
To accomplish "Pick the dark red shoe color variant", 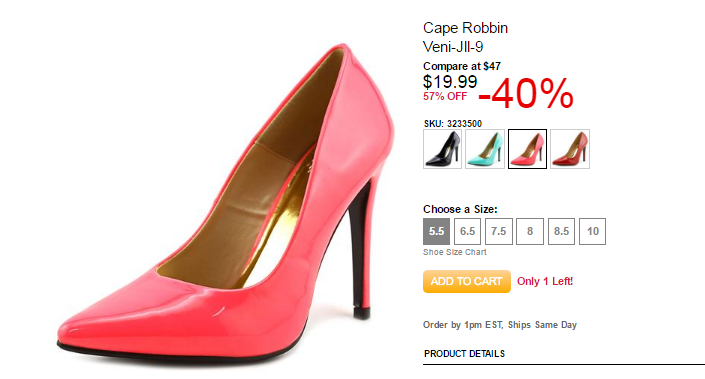I will pyautogui.click(x=570, y=149).
